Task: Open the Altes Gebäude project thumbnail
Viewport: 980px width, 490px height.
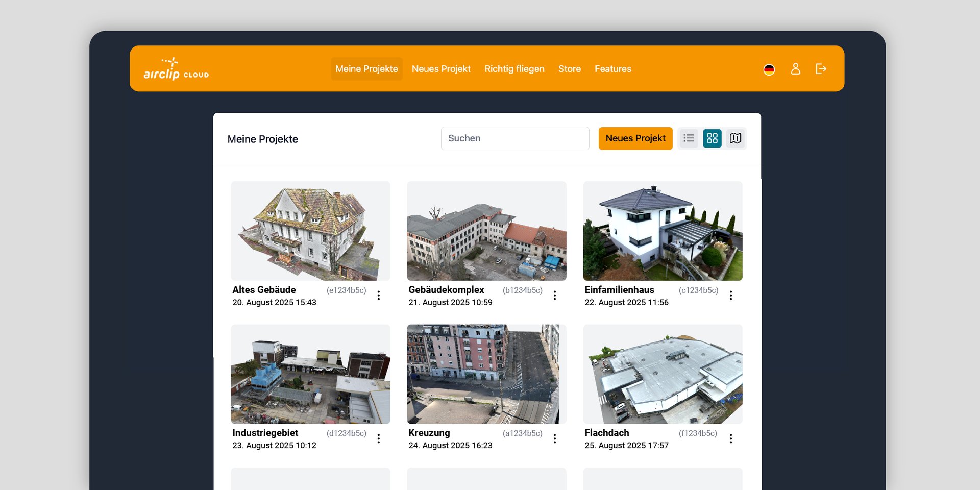Action: tap(310, 231)
